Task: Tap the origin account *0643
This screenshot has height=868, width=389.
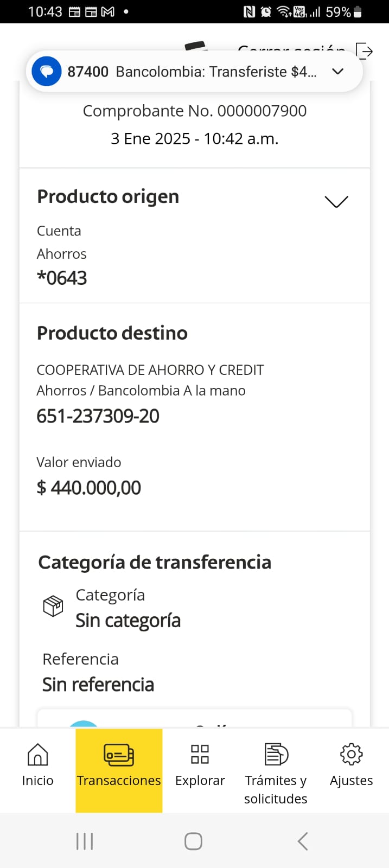Action: [62, 278]
